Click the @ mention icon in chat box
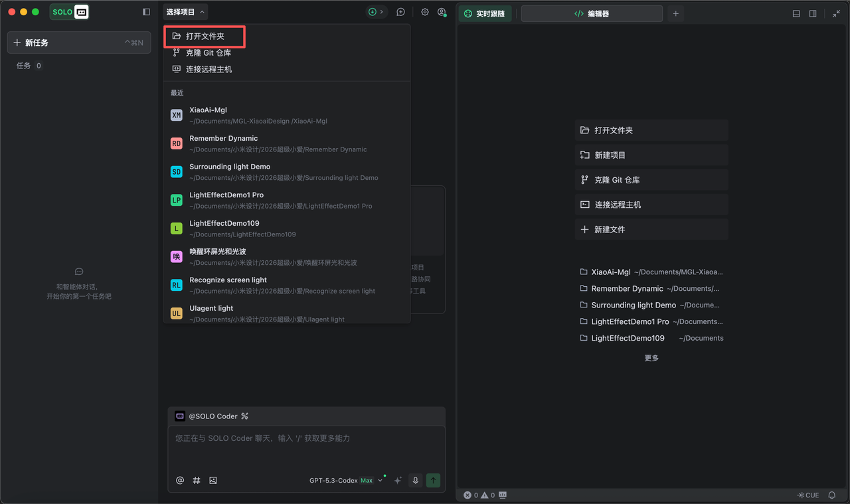Viewport: 850px width, 504px height. click(180, 480)
